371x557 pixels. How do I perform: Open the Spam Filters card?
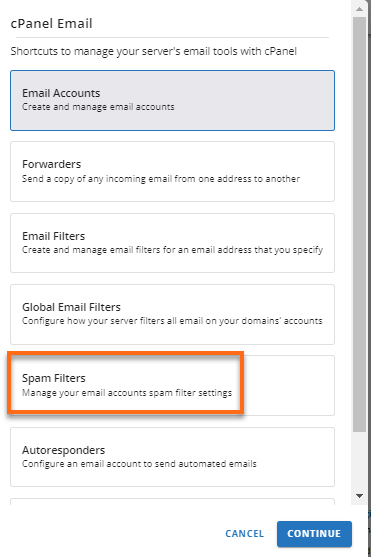pos(172,385)
